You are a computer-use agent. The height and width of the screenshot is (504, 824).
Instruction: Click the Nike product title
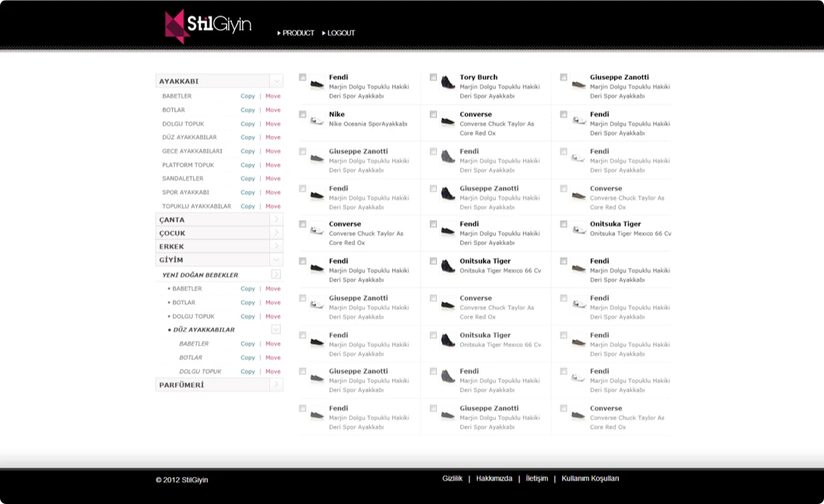(x=337, y=114)
